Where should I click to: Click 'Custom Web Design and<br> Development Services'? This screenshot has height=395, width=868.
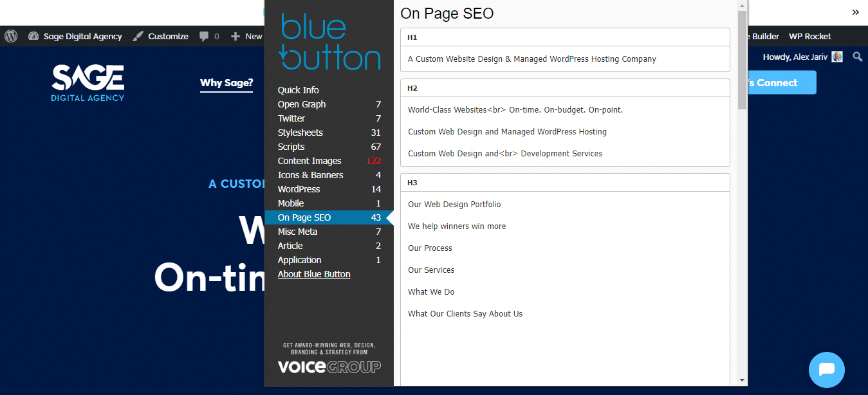pyautogui.click(x=505, y=154)
